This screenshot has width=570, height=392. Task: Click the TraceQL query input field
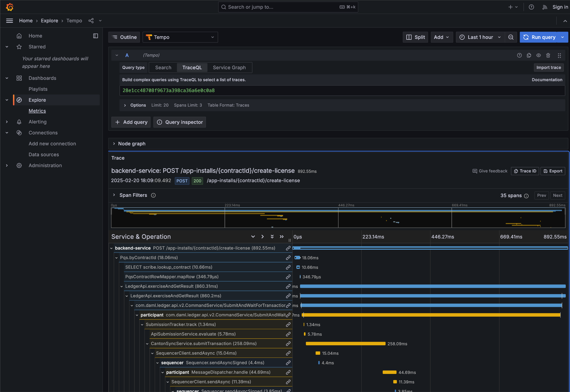[x=342, y=91]
